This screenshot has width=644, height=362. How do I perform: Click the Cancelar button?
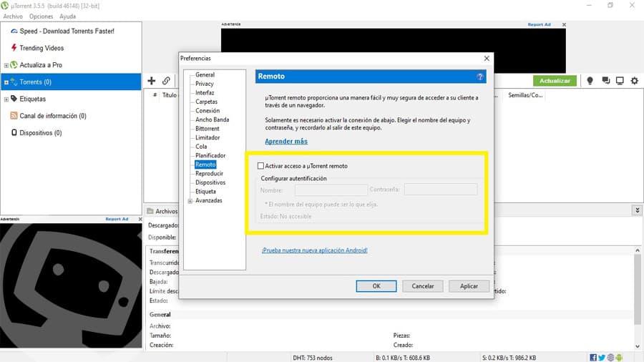[x=423, y=286]
